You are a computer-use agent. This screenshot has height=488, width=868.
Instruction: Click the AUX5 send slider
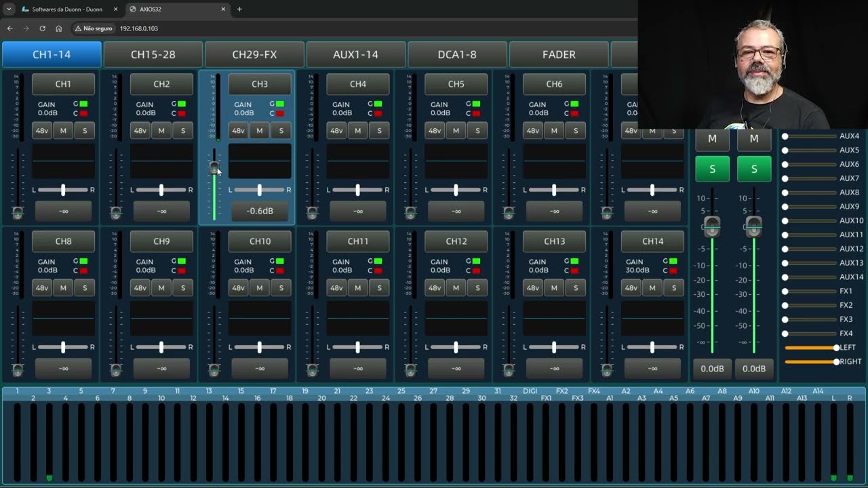click(x=810, y=150)
